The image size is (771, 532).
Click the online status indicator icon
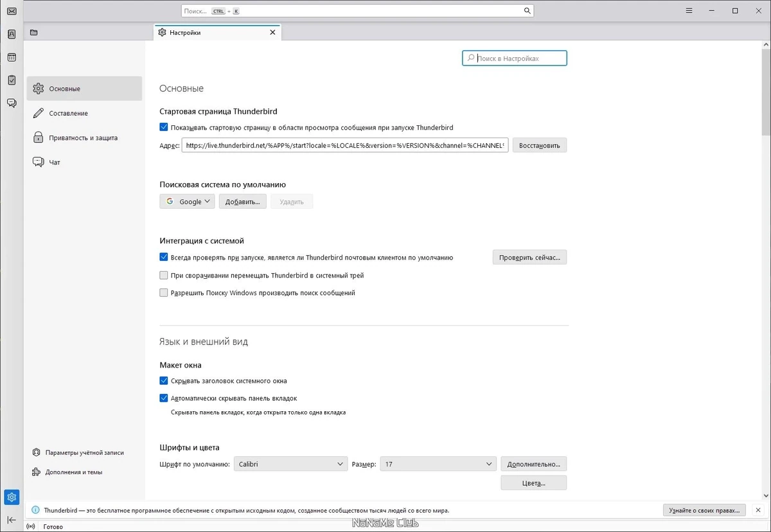[31, 527]
